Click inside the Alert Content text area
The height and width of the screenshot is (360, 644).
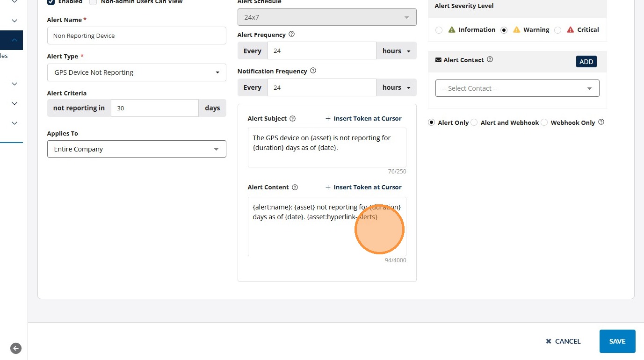tap(327, 226)
